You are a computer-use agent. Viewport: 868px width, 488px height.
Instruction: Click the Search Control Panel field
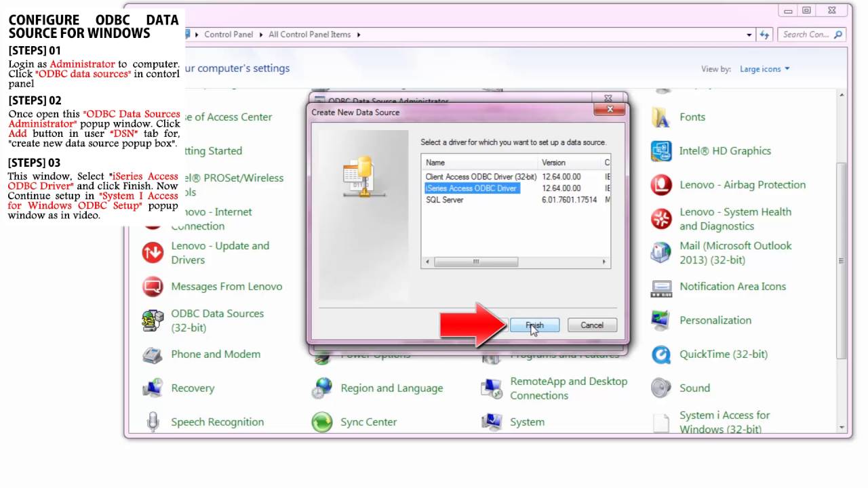click(x=810, y=35)
